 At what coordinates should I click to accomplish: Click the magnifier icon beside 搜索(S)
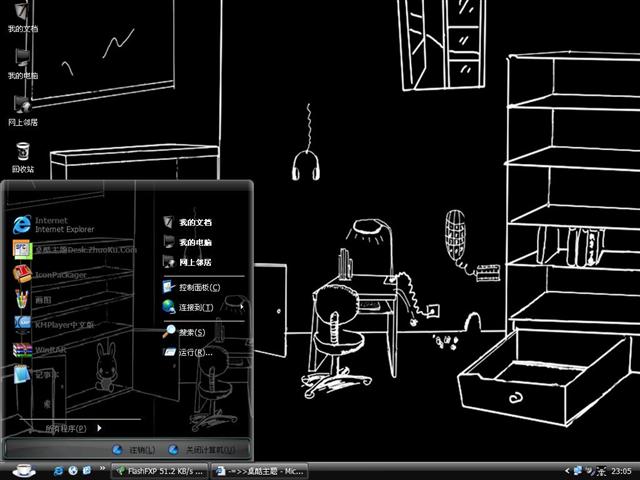tap(169, 331)
